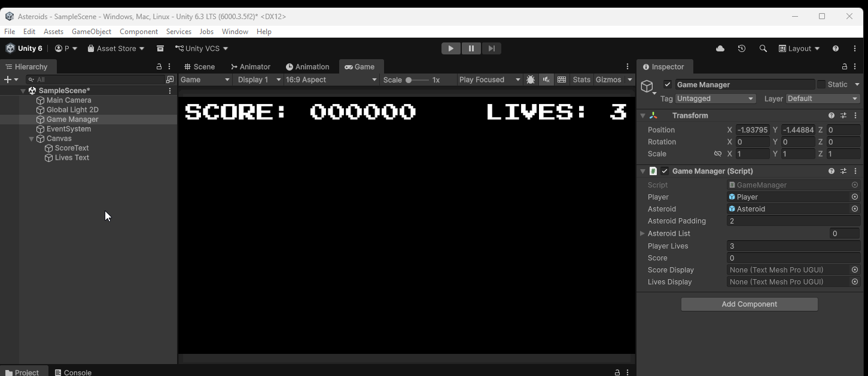Open the Hierarchy panel options menu
868x376 pixels.
pos(170,67)
